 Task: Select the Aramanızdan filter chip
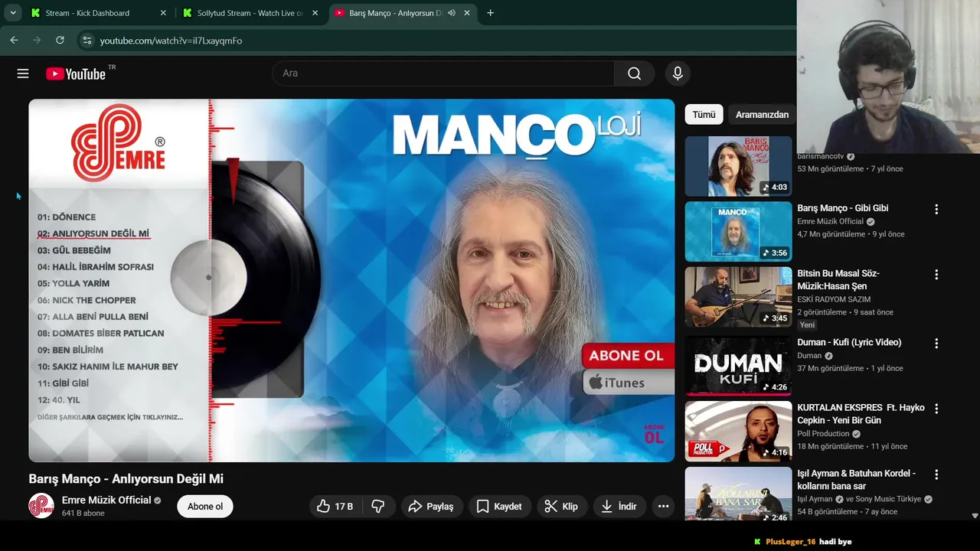point(762,115)
